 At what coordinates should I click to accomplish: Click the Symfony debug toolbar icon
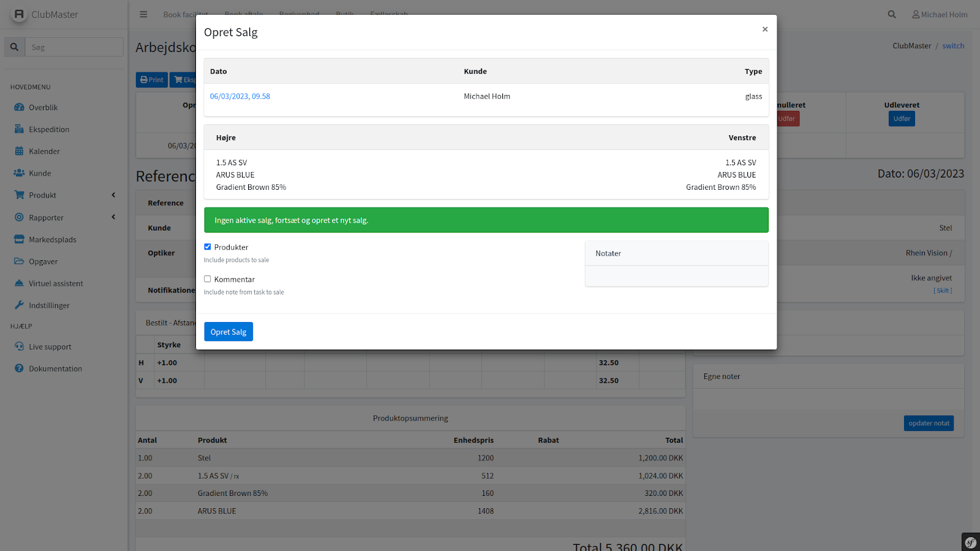click(x=970, y=542)
